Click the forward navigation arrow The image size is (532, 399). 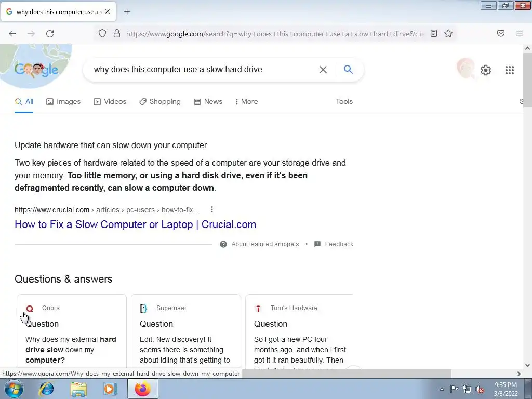click(x=31, y=34)
